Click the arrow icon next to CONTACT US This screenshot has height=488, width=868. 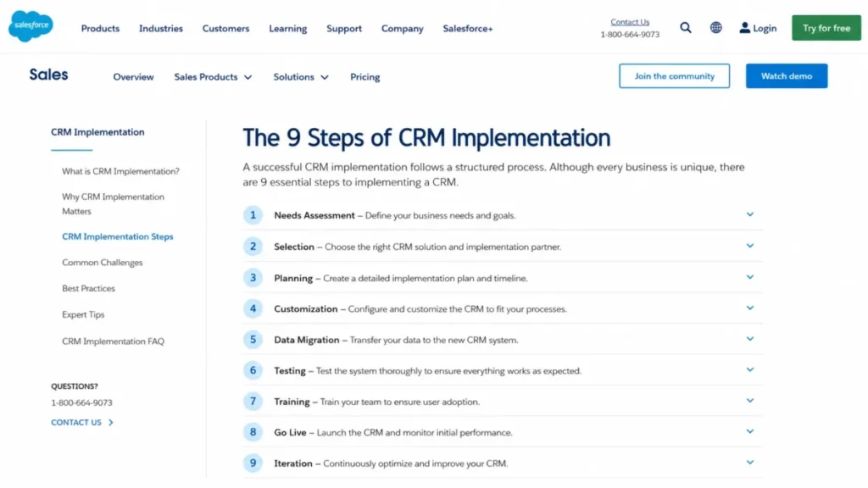[x=111, y=423]
